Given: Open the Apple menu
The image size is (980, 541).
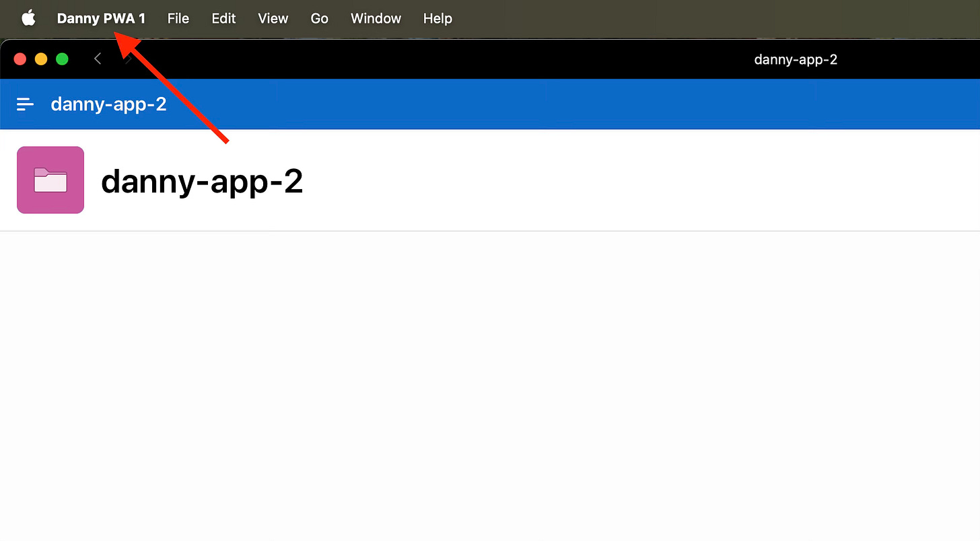Looking at the screenshot, I should pos(28,18).
